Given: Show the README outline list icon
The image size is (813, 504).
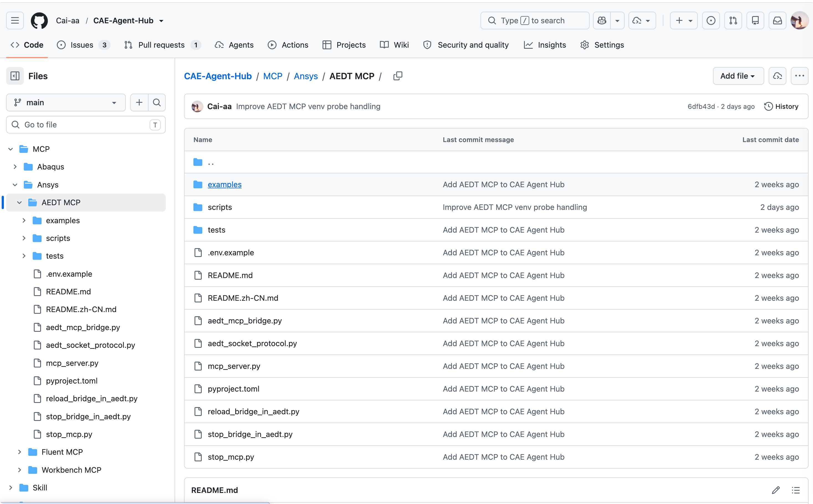Looking at the screenshot, I should (796, 490).
